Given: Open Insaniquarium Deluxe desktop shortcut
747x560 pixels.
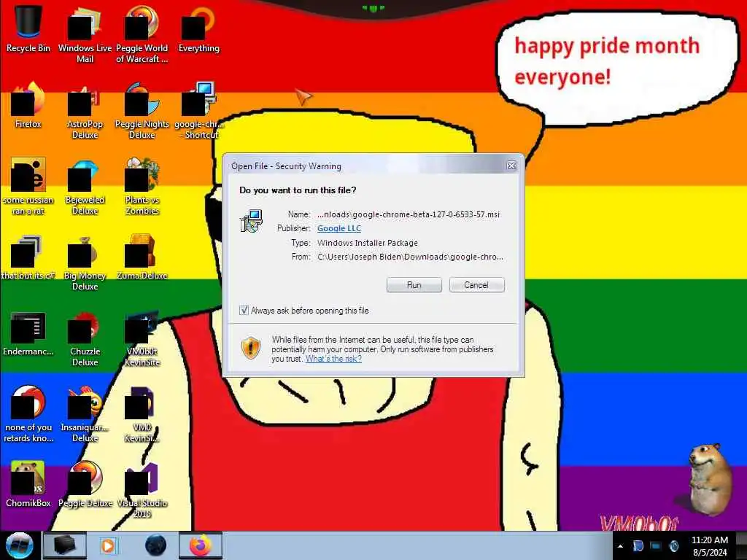Looking at the screenshot, I should (x=85, y=414).
